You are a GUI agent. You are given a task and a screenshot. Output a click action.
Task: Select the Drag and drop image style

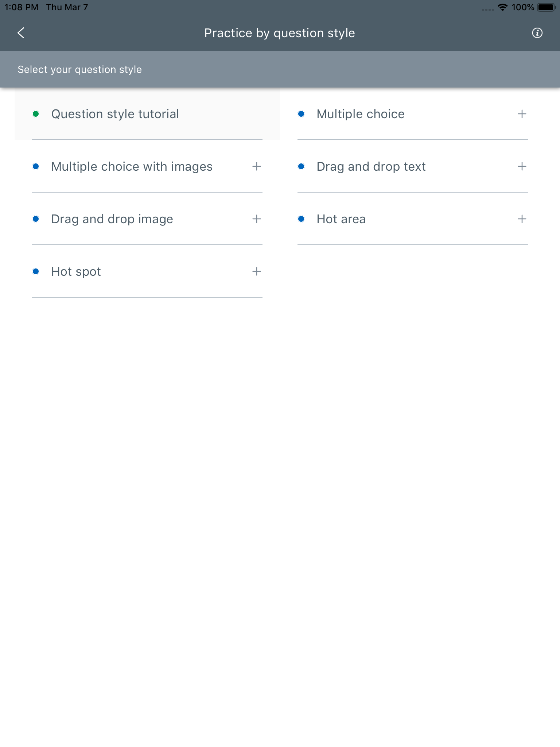point(112,219)
